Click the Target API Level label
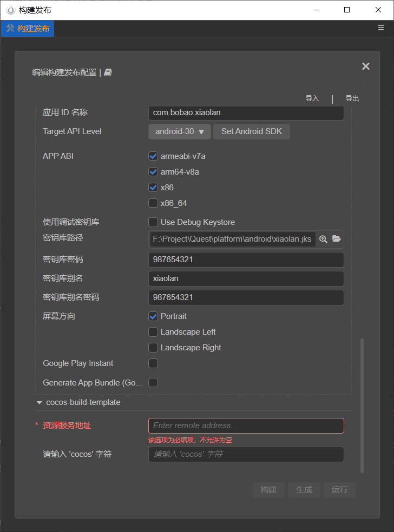Screen dimensions: 394x532 coord(72,131)
